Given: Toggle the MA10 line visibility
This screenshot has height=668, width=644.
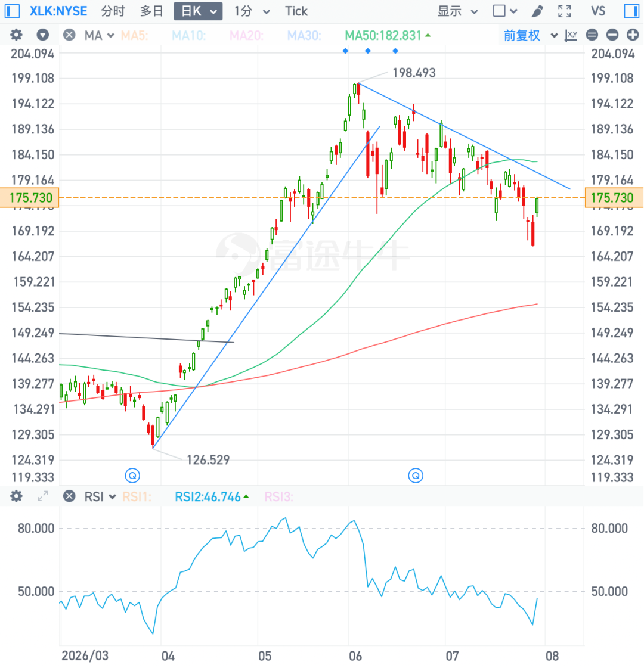Looking at the screenshot, I should pyautogui.click(x=189, y=35).
